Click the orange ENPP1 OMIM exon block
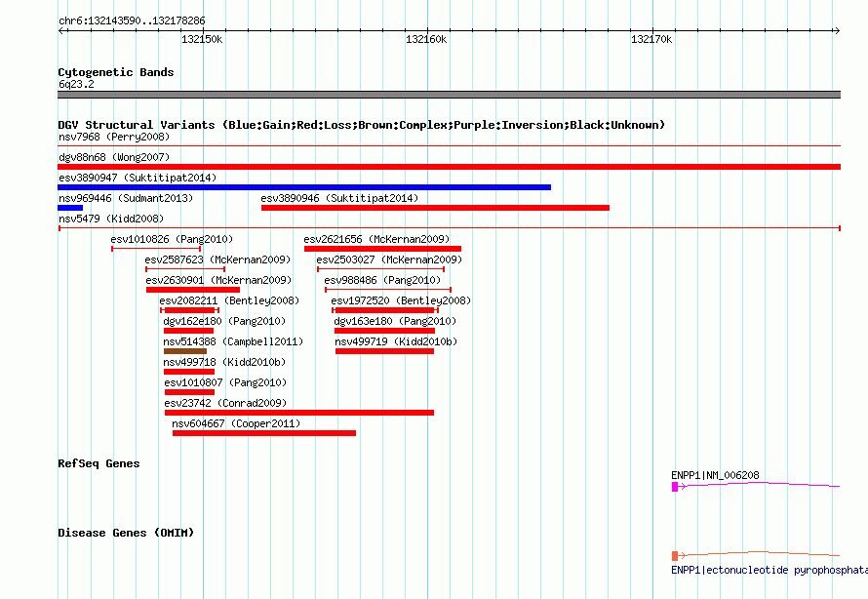Image resolution: width=868 pixels, height=599 pixels. click(675, 556)
